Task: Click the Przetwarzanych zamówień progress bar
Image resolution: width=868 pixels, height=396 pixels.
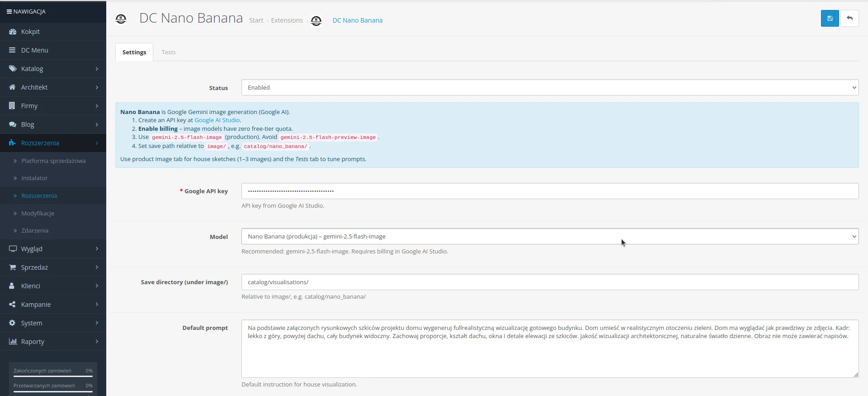Action: tap(53, 391)
